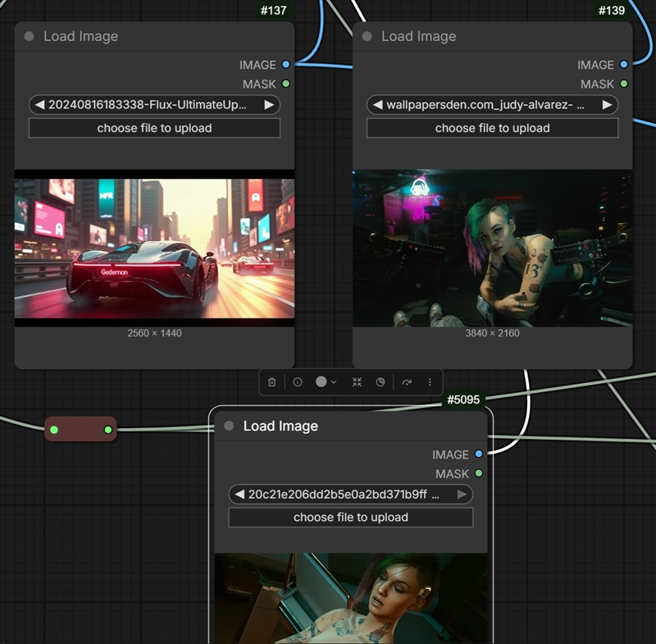
Task: Select next image after 20c21e206dd2b5e0a2bd371b9ff file
Action: [462, 494]
